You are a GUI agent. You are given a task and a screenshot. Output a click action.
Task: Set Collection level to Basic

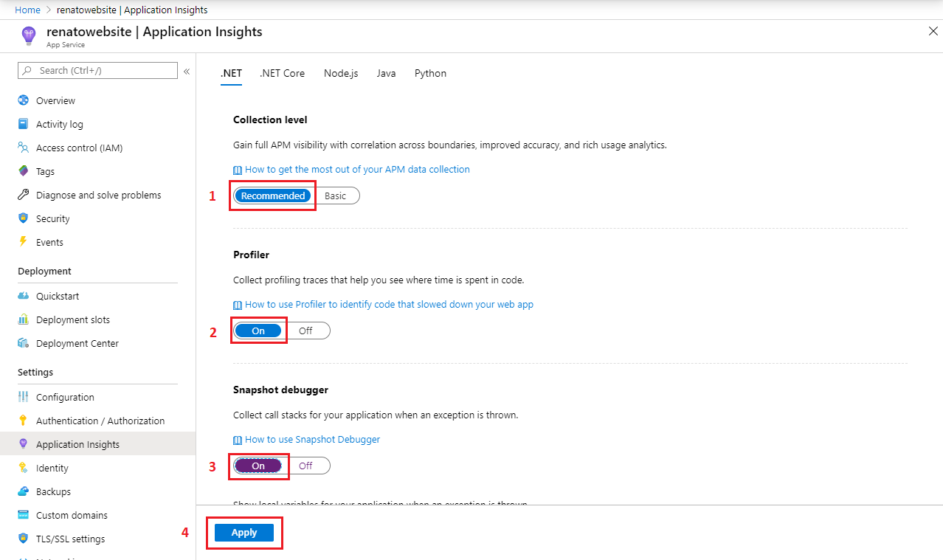coord(335,196)
